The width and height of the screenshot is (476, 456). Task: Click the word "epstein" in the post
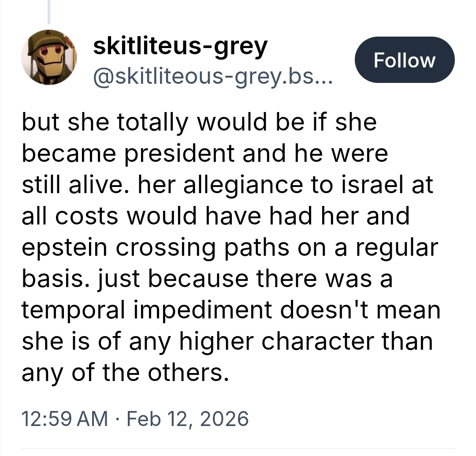[65, 247]
